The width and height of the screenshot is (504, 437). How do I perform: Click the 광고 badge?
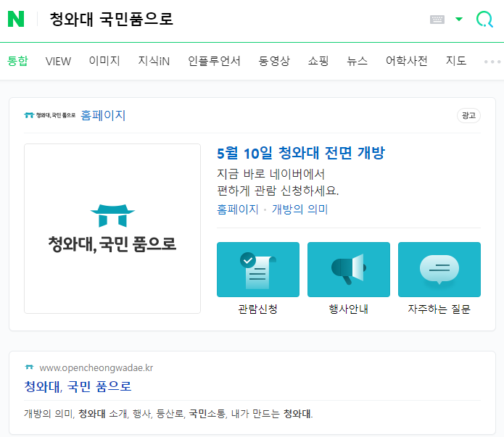[468, 116]
